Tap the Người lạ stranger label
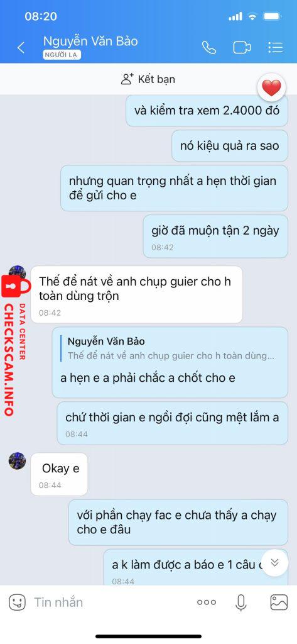This screenshot has width=297, height=644. pos(62,55)
